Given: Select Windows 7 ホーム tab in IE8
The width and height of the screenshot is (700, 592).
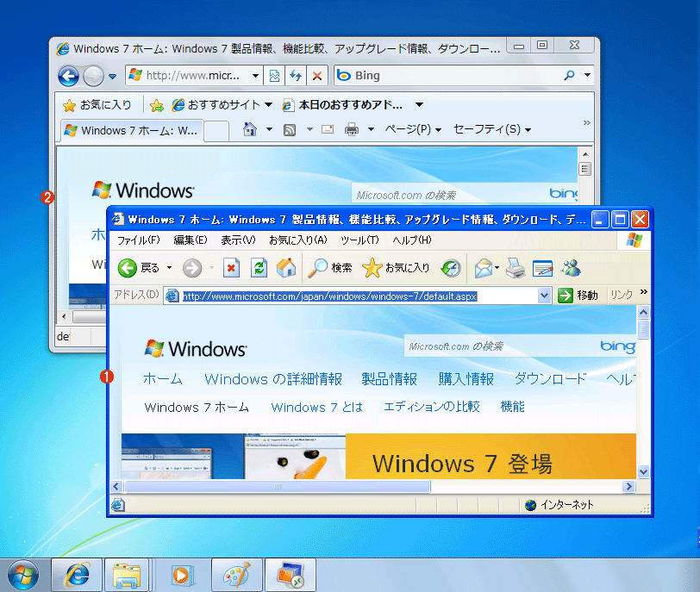Looking at the screenshot, I should click(x=132, y=131).
